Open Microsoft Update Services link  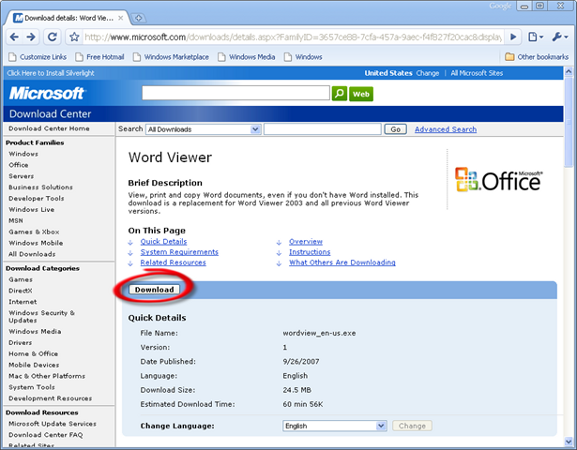click(52, 424)
